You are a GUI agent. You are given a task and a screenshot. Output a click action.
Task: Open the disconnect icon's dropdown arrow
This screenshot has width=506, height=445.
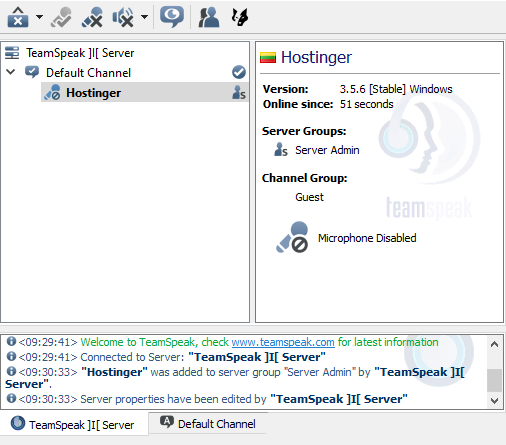tap(39, 17)
